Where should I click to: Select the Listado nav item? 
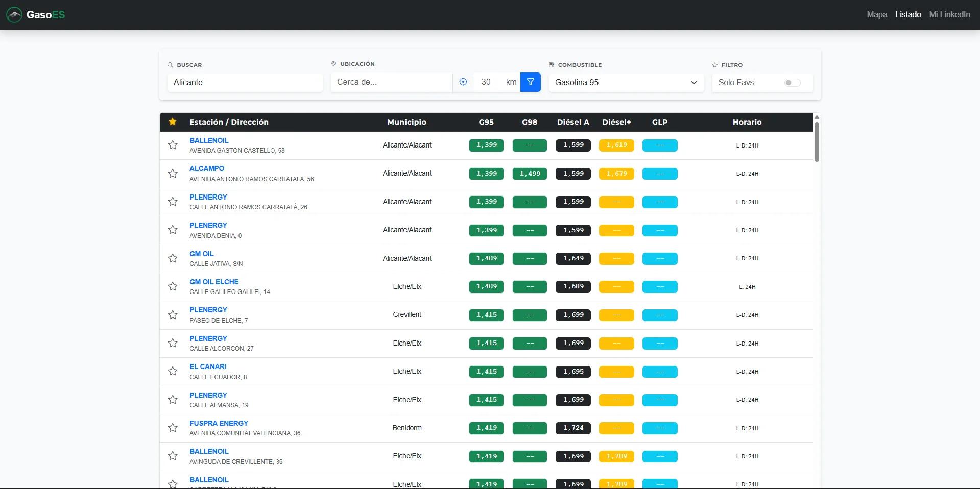point(908,15)
